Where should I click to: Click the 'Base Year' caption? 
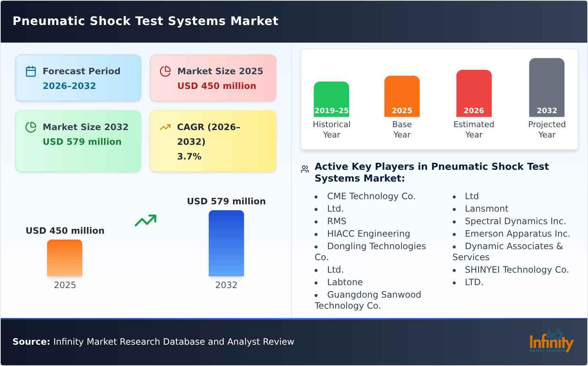click(x=402, y=130)
